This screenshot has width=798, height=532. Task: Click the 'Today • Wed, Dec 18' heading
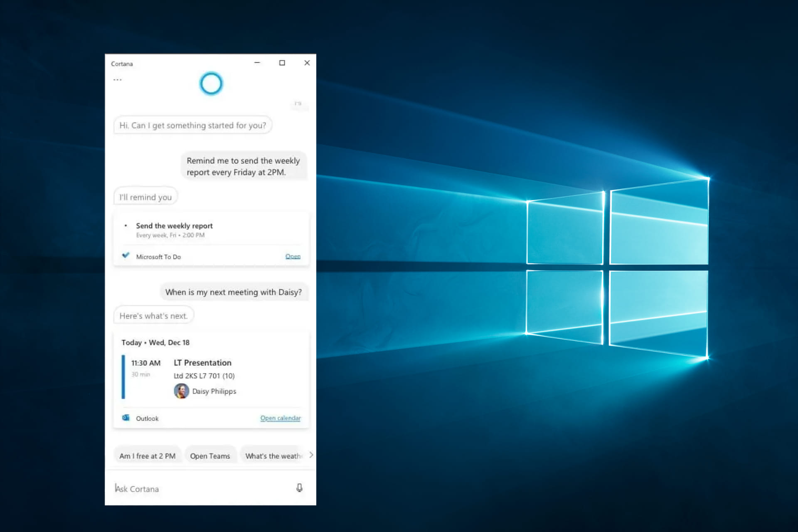[155, 342]
